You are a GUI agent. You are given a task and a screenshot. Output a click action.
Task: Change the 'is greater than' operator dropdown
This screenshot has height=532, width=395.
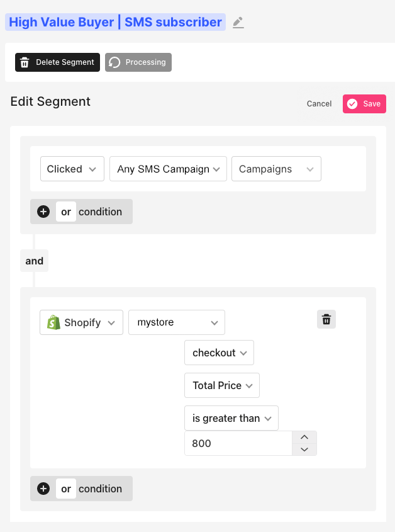[x=231, y=418]
